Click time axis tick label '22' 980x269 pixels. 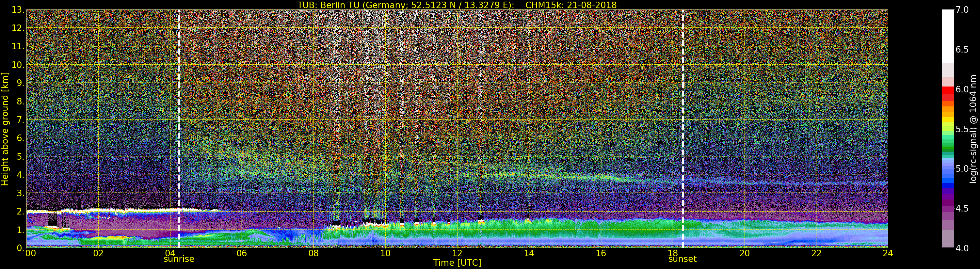point(816,253)
